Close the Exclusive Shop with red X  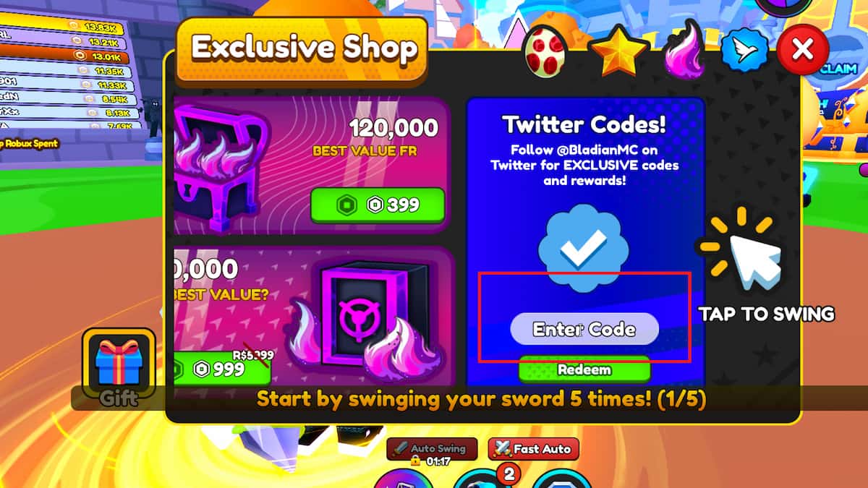click(802, 50)
